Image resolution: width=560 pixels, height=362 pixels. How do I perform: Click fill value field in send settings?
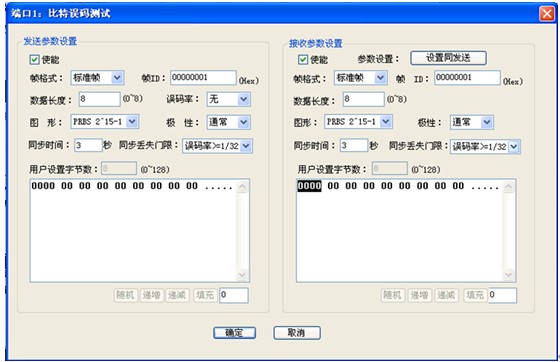pos(234,295)
